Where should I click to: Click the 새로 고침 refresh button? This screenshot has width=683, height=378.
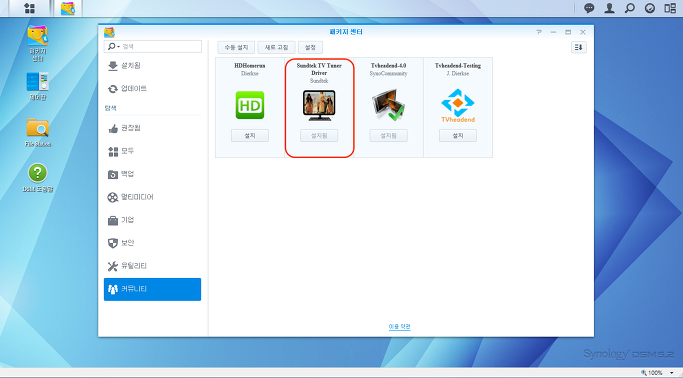tap(277, 47)
